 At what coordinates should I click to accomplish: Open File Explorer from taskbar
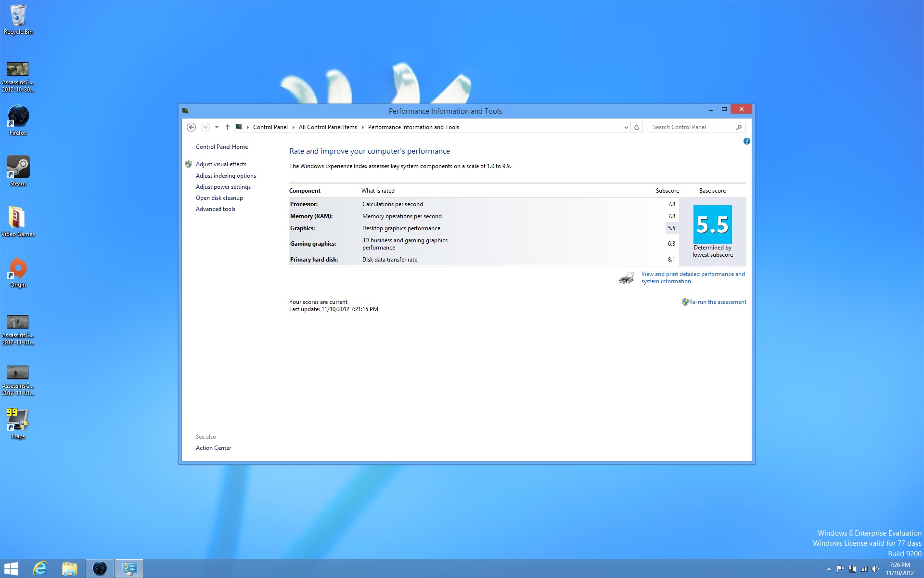[x=70, y=568]
